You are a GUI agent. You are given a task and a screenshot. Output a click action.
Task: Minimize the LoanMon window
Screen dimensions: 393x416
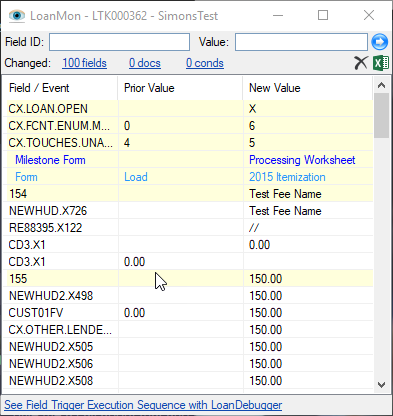[x=278, y=15]
